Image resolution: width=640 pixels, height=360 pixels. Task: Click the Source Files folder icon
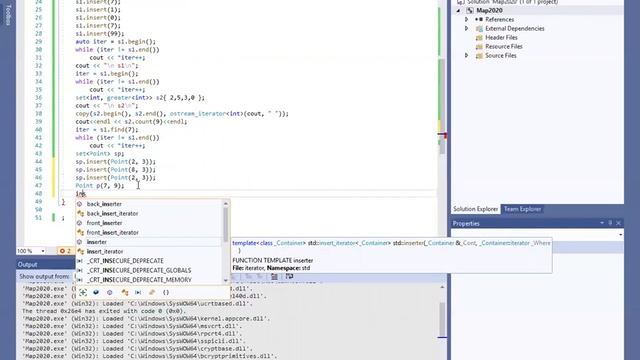click(479, 56)
